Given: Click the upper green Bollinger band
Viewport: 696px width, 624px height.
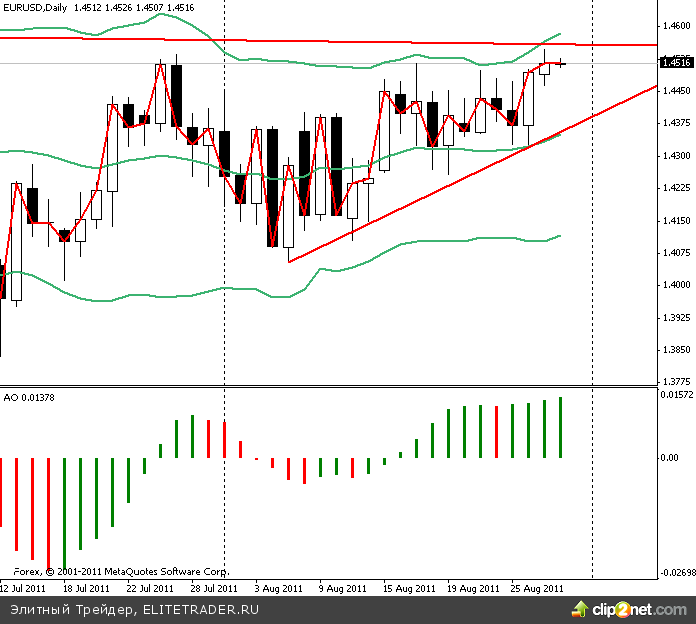Looking at the screenshot, I should coord(300,60).
